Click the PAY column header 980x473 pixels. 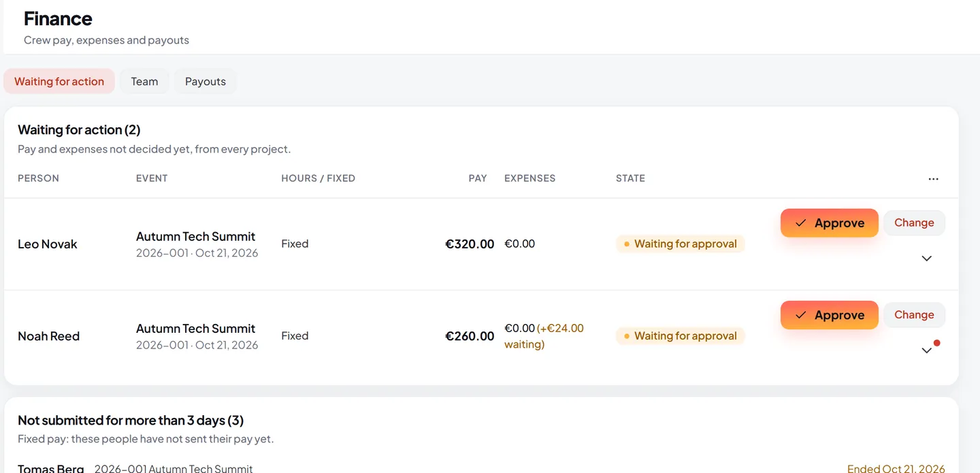pos(478,178)
